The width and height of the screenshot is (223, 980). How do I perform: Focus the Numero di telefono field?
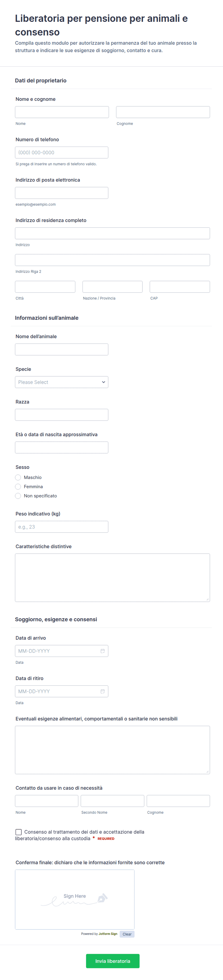(x=62, y=153)
